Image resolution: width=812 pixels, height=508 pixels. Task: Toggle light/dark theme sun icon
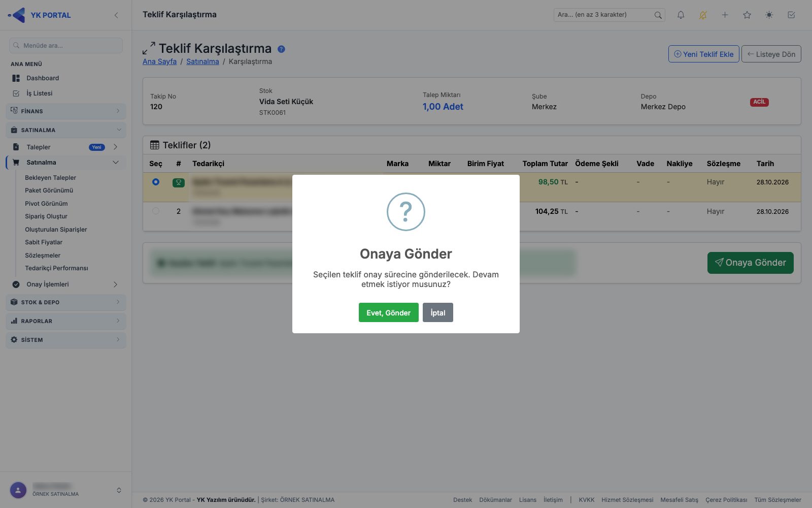(x=769, y=15)
